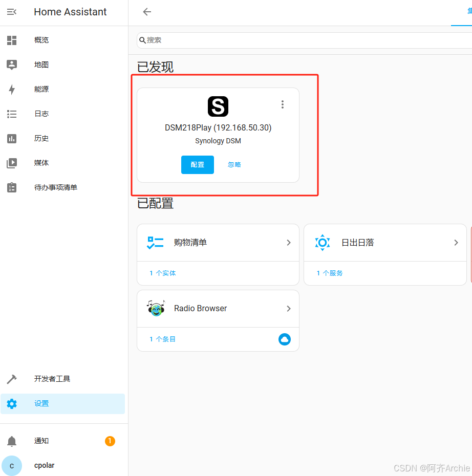
Task: Click 忽略 to ignore DSM218Play
Action: coord(234,164)
